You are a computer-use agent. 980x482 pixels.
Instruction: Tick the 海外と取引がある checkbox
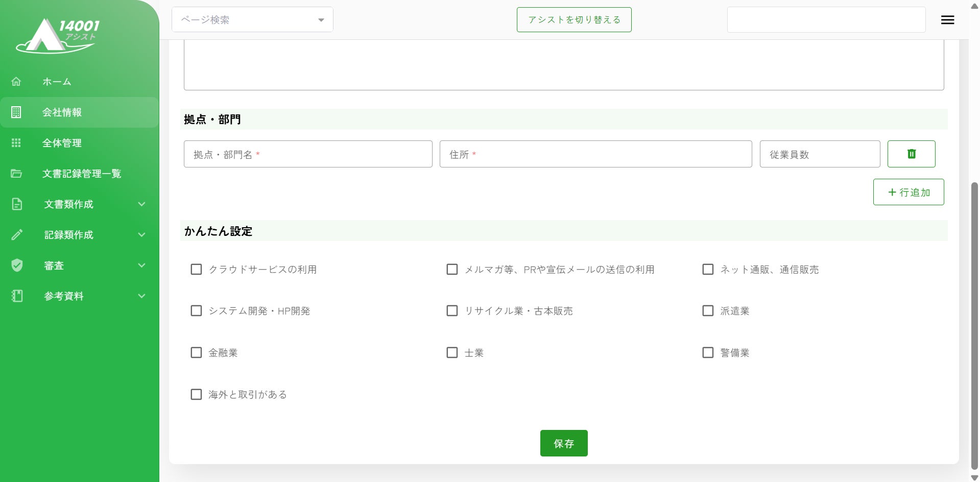pos(196,394)
